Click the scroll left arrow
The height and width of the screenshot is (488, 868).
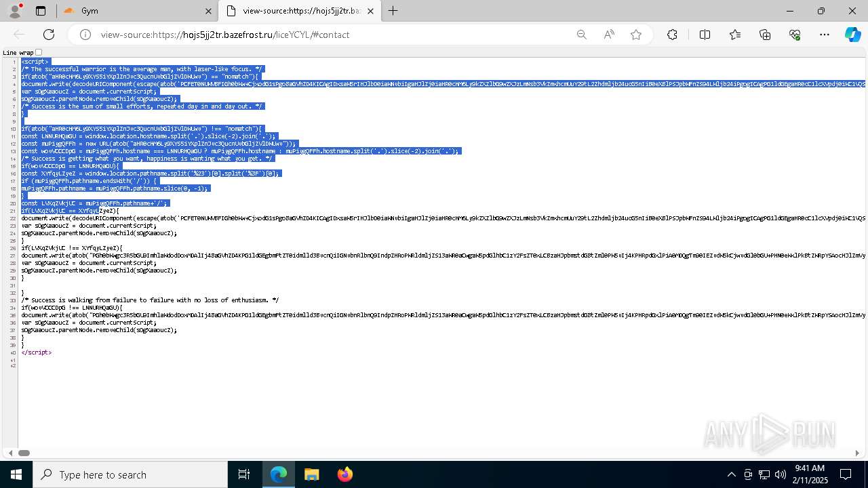[9, 453]
